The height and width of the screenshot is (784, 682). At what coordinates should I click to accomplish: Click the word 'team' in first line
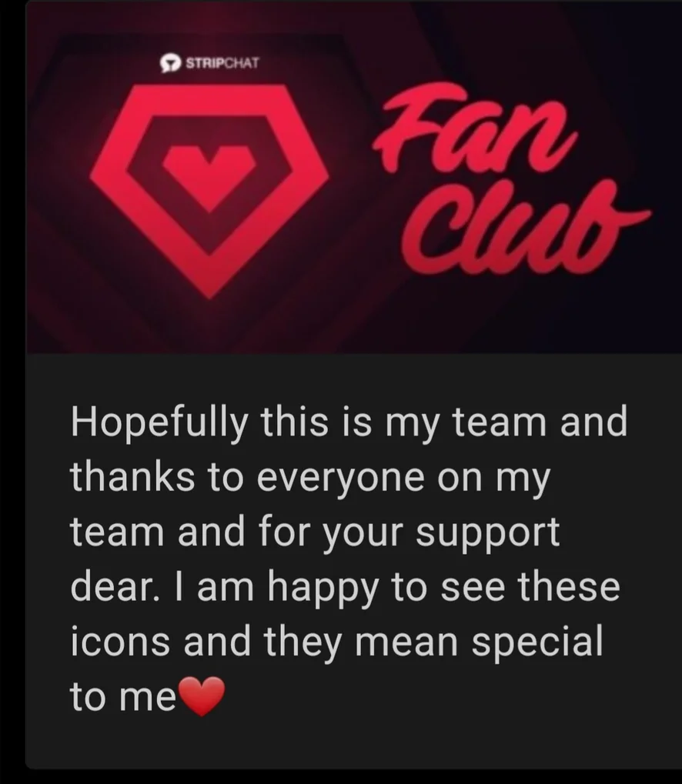500,421
